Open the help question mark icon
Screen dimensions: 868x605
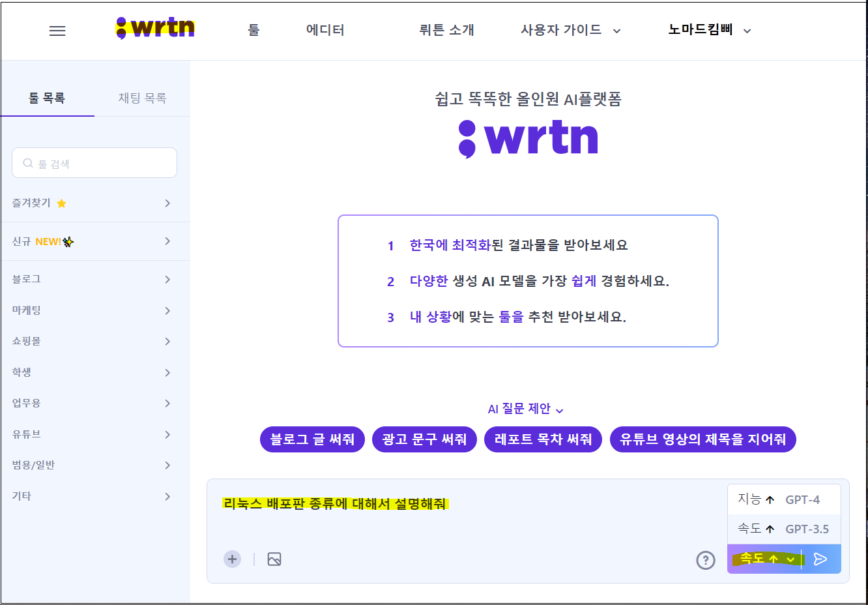(706, 560)
